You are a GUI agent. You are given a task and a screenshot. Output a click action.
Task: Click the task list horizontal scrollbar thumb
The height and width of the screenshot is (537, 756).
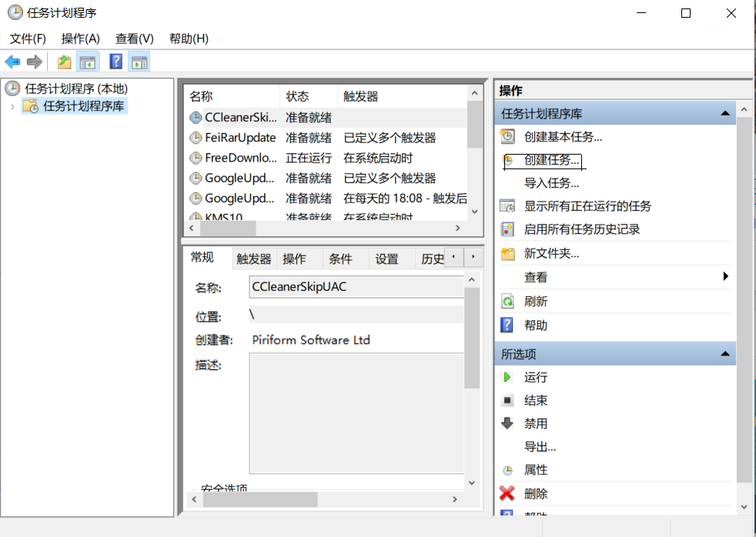pyautogui.click(x=228, y=228)
